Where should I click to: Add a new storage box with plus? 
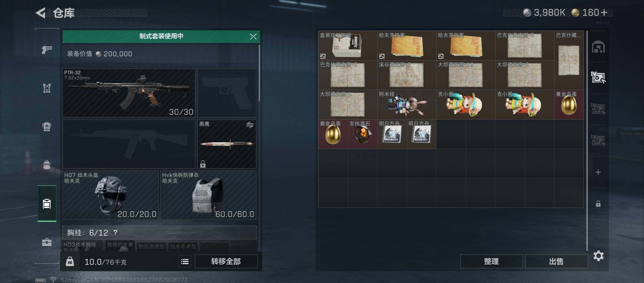598,172
